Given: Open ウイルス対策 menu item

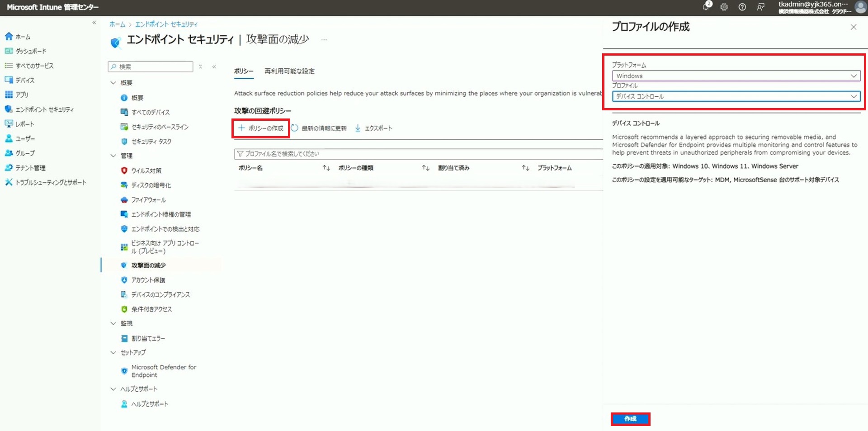Looking at the screenshot, I should (x=146, y=171).
